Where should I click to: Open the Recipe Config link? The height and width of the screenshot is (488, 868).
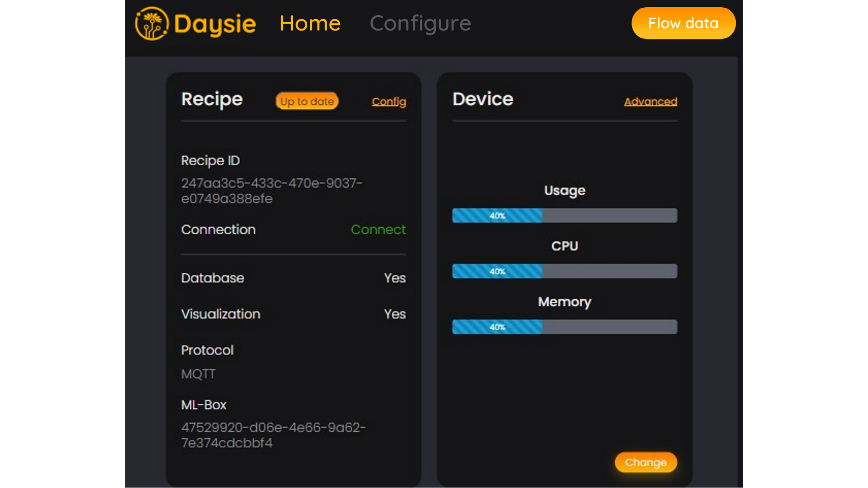pyautogui.click(x=388, y=102)
